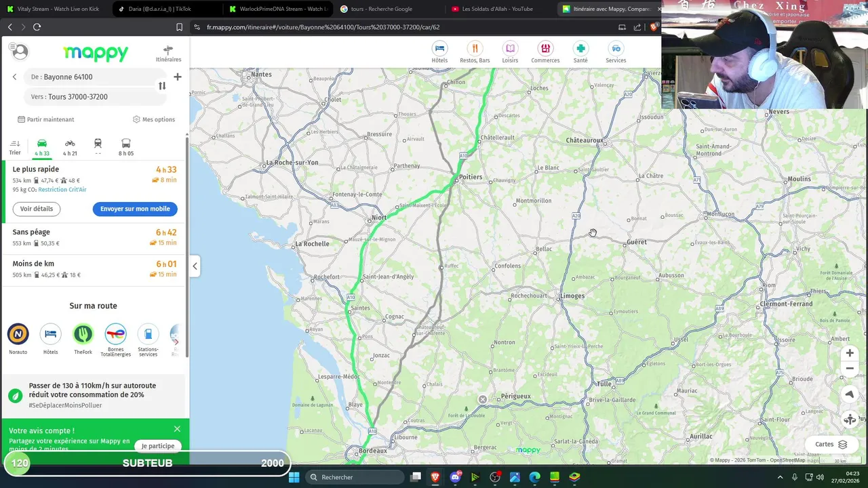Select the car mode tab
Viewport: 868px width, 488px height.
pyautogui.click(x=42, y=148)
